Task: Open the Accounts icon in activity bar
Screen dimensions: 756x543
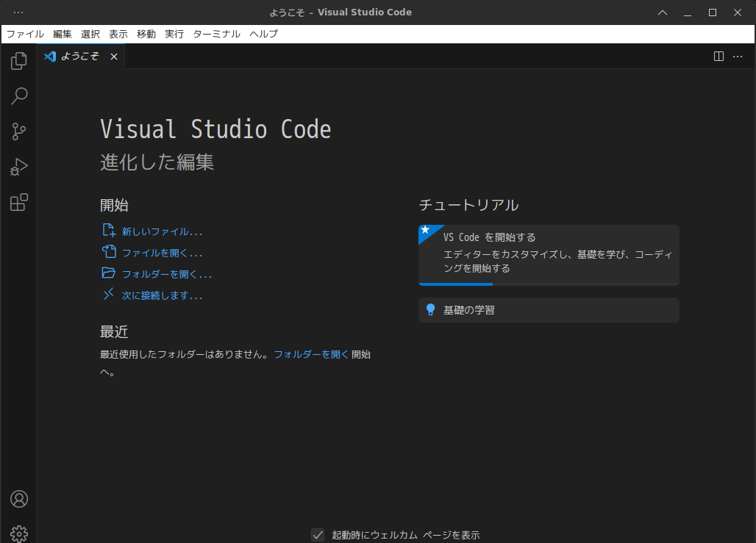Action: [19, 499]
